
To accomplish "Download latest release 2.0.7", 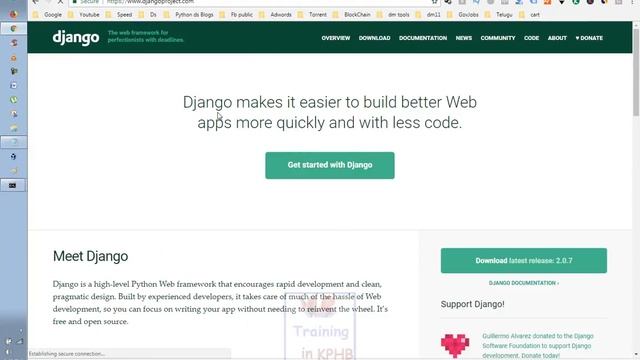I will pyautogui.click(x=524, y=260).
